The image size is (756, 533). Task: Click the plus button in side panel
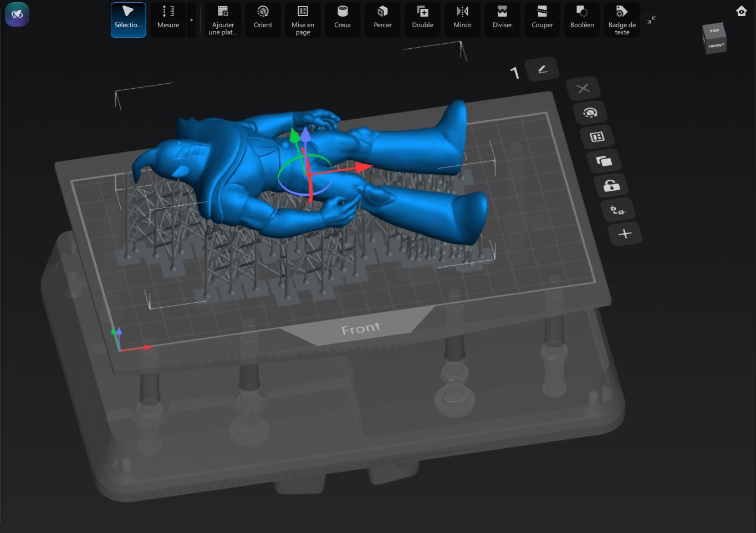point(625,234)
